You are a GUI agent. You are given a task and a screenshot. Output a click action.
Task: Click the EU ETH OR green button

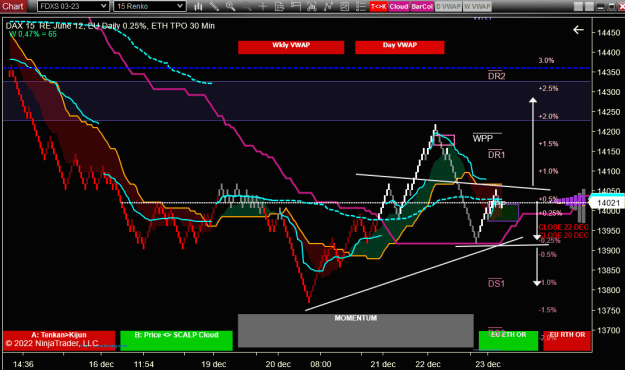[x=508, y=340]
